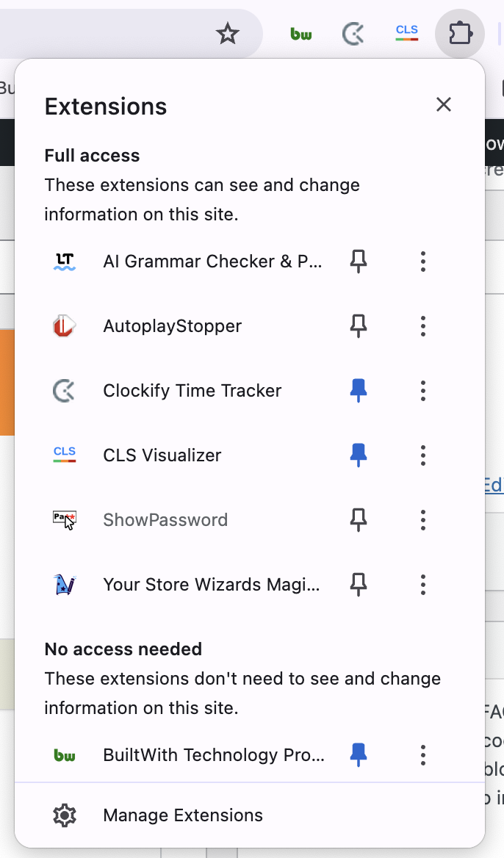
Task: Open Manage Extensions
Action: click(x=183, y=815)
